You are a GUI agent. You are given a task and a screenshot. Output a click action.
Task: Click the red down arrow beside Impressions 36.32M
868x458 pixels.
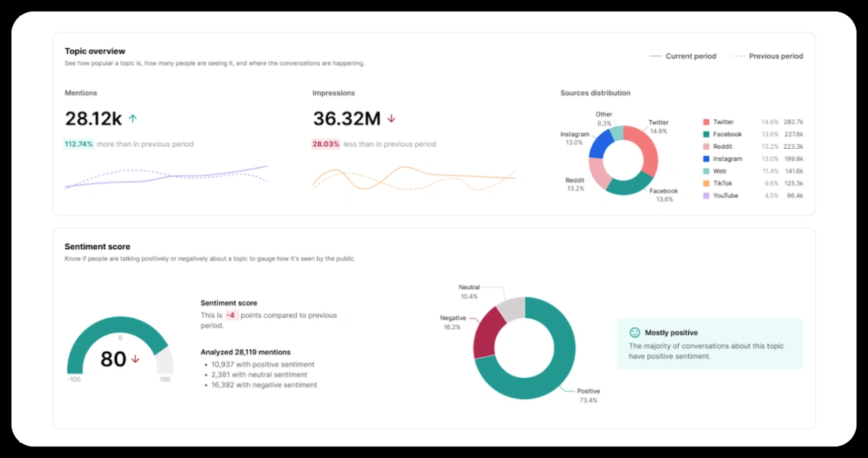point(391,118)
